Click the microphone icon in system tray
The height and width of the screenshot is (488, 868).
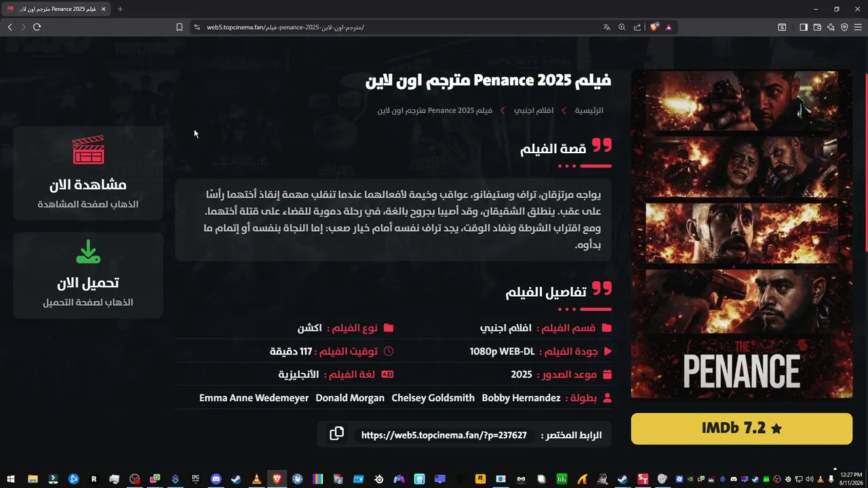(832, 479)
